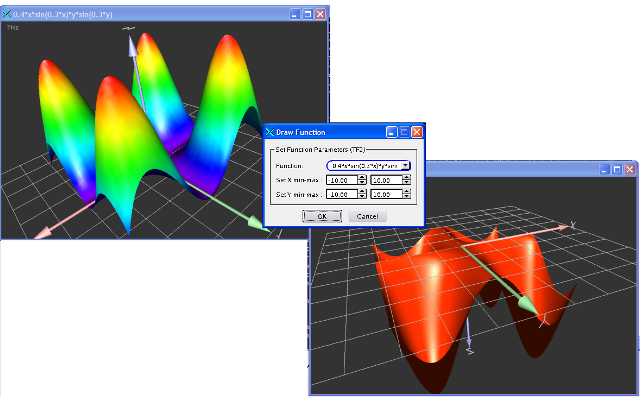This screenshot has width=640, height=397.
Task: Click the "Set X min-max :" label
Action: point(299,180)
